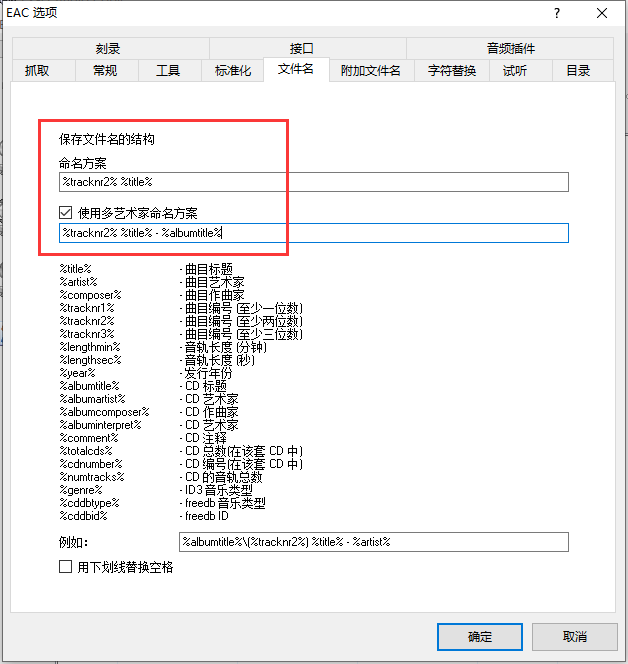Click the %totalcds% placeholder text
Viewport: 628px width, 664px height.
pos(86,451)
